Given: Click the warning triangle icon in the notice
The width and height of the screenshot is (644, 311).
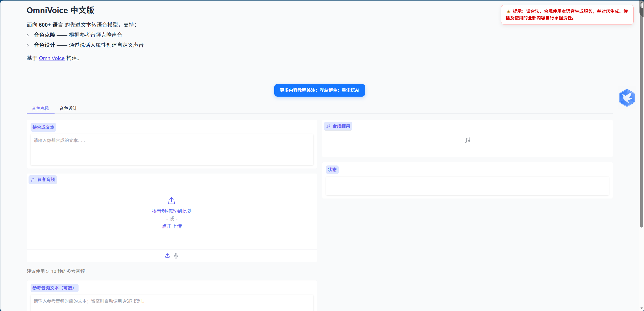Looking at the screenshot, I should [x=508, y=12].
